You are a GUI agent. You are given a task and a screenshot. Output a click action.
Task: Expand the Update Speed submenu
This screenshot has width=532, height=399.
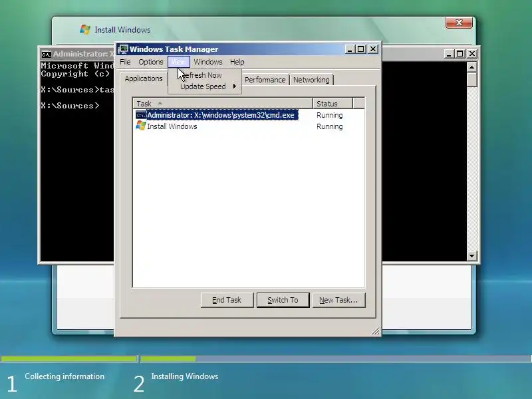(205, 86)
